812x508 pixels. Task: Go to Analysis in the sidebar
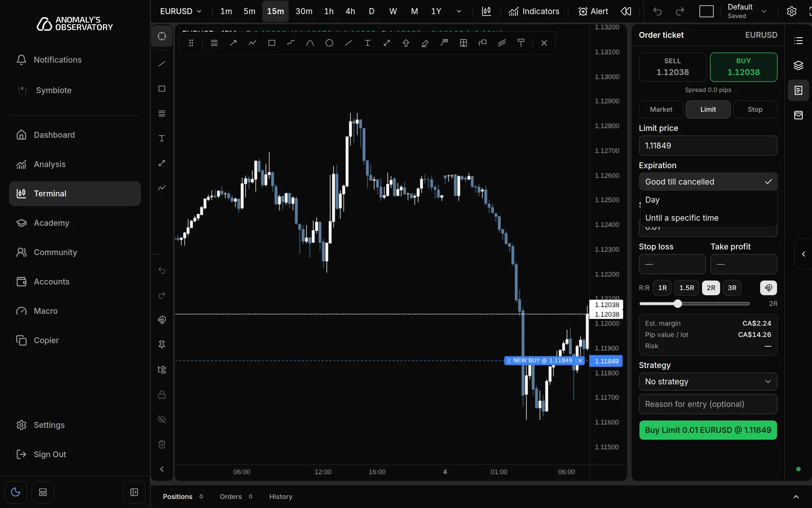pyautogui.click(x=75, y=164)
